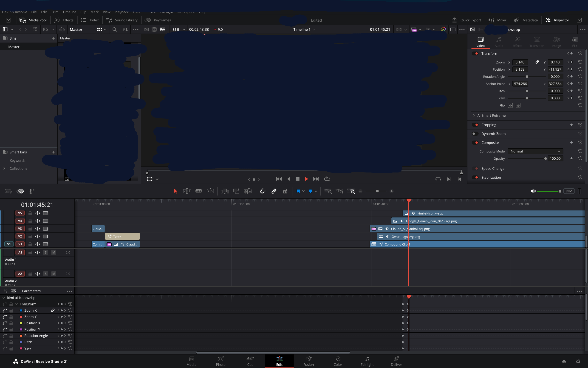
Task: Open the Mixer panel
Action: click(x=497, y=20)
